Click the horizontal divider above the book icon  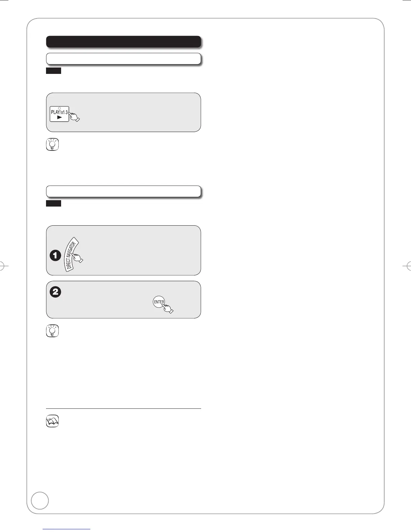click(124, 409)
